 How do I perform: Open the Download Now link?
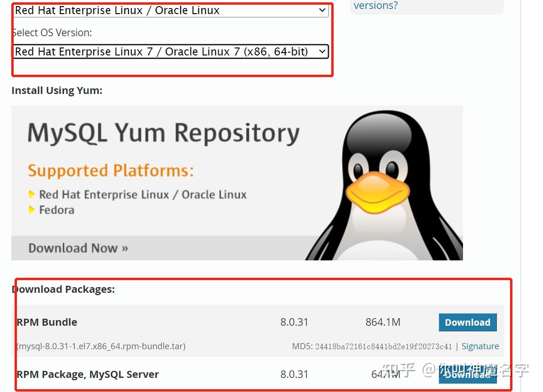[77, 248]
